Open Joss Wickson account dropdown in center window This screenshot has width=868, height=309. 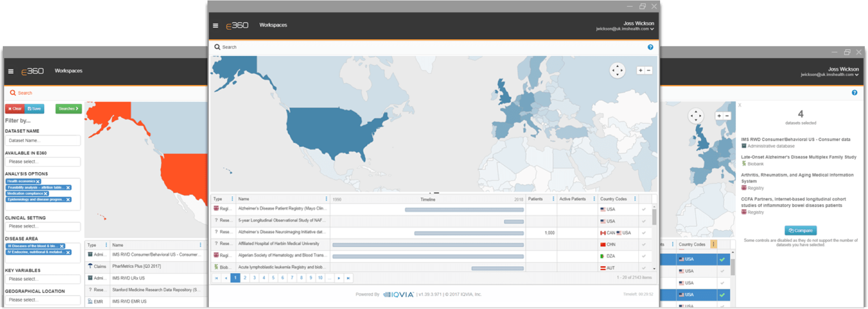(x=652, y=29)
